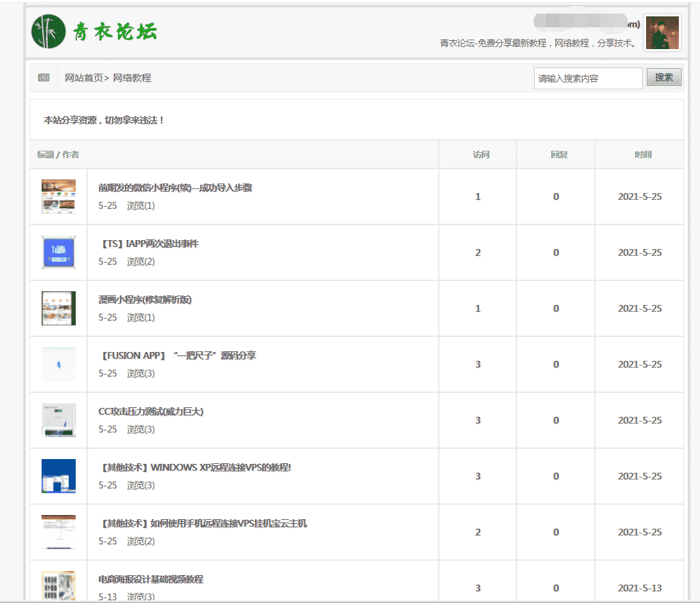Open post CC攻击压力测试(威力巨大)

point(151,411)
